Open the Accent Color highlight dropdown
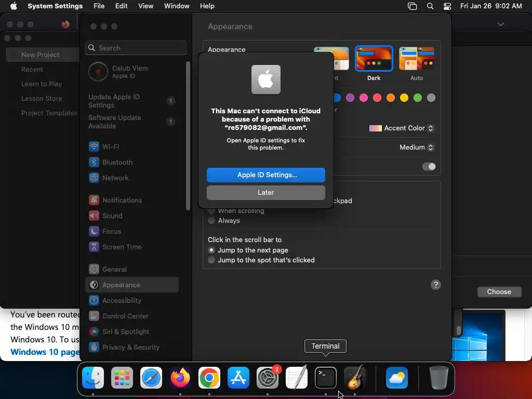Image resolution: width=532 pixels, height=399 pixels. [402, 128]
